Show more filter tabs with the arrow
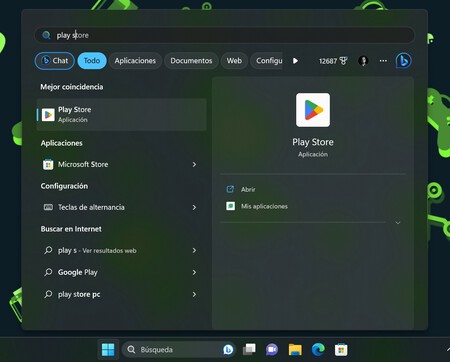Screen dimensions: 450x362 pos(295,61)
